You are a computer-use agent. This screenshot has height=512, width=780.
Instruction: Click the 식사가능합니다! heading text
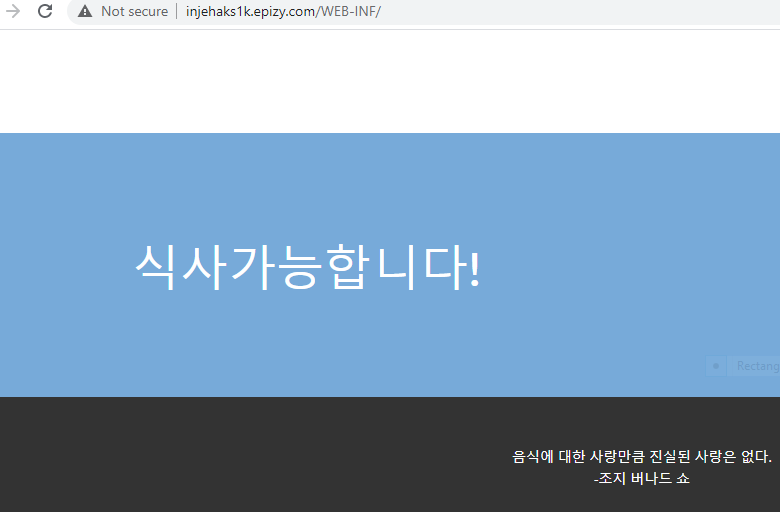click(307, 267)
